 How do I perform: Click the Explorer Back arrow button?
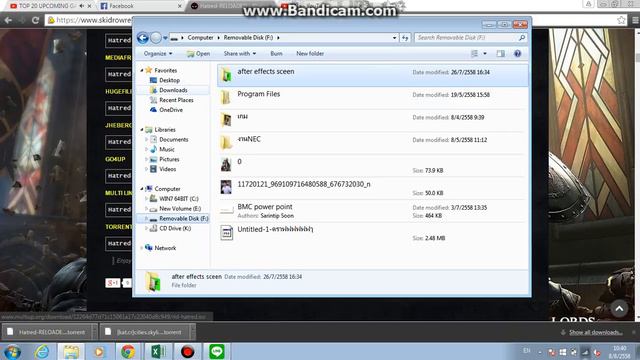(143, 38)
